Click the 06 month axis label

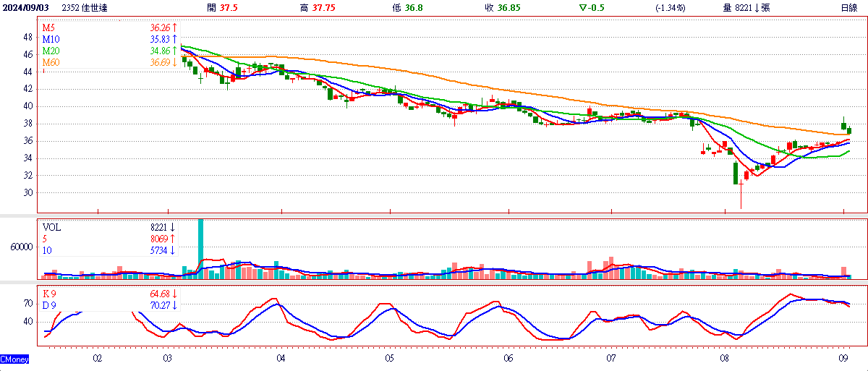tap(509, 358)
